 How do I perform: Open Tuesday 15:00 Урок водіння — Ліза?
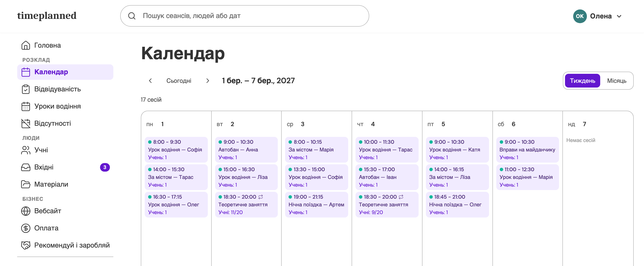(246, 177)
